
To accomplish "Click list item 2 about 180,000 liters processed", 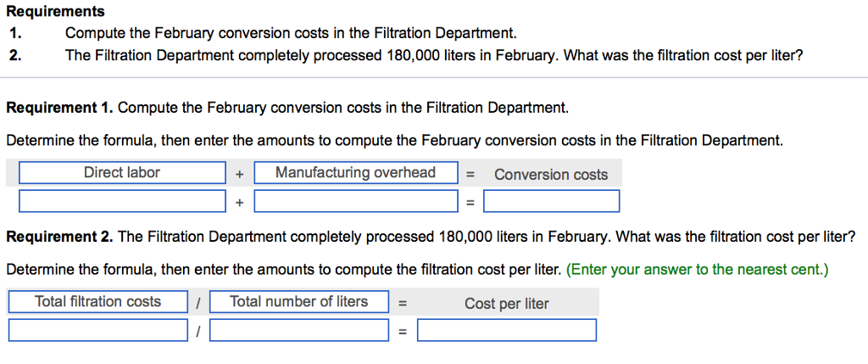I will point(433,56).
